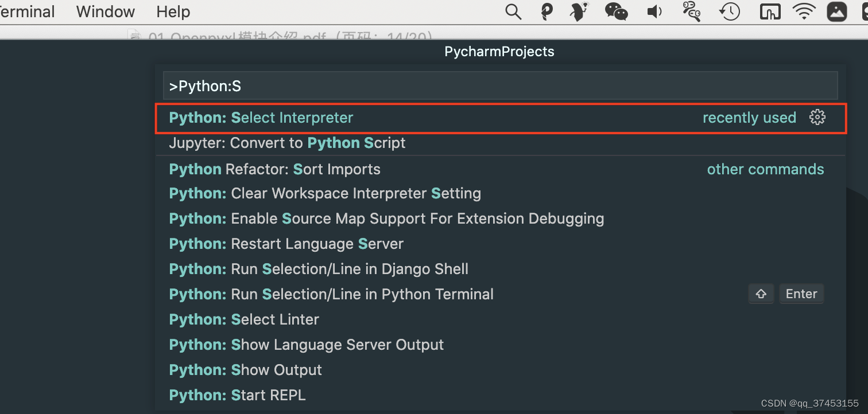Run Python Refactor: Sort Imports

tap(274, 169)
